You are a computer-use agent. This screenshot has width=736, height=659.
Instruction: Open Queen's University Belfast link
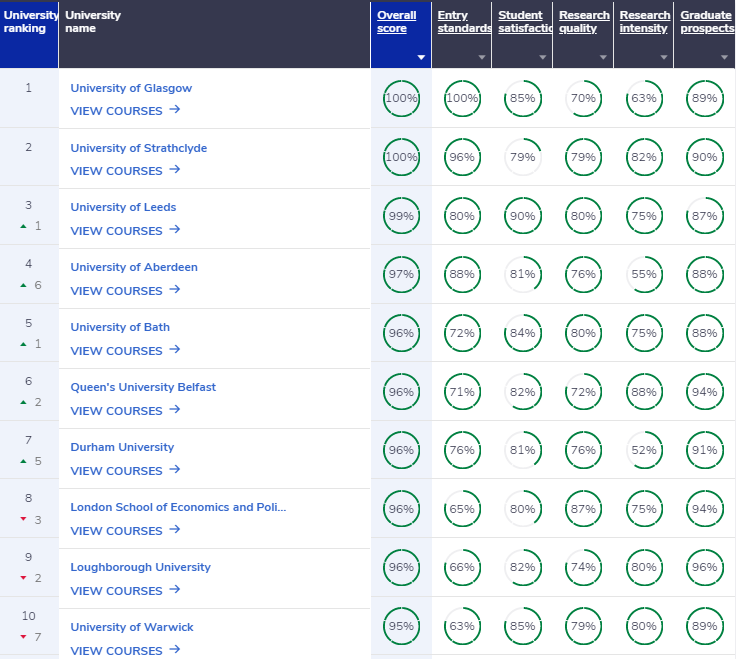click(x=143, y=387)
